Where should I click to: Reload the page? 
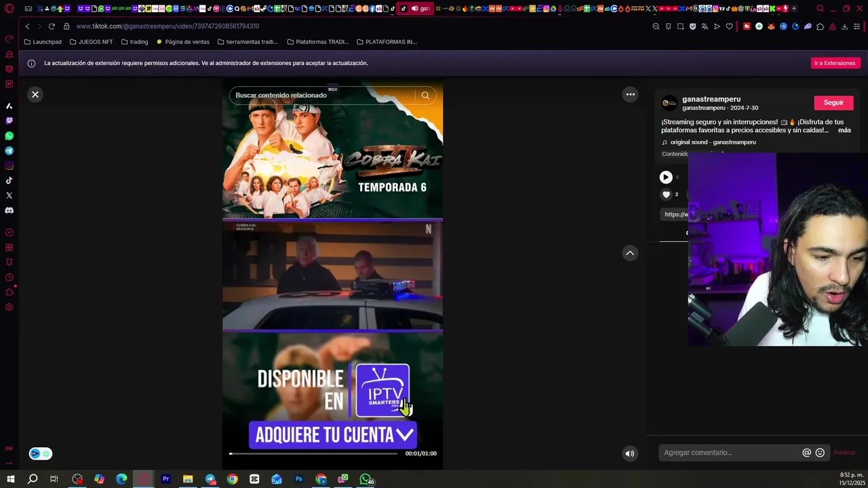point(52,26)
